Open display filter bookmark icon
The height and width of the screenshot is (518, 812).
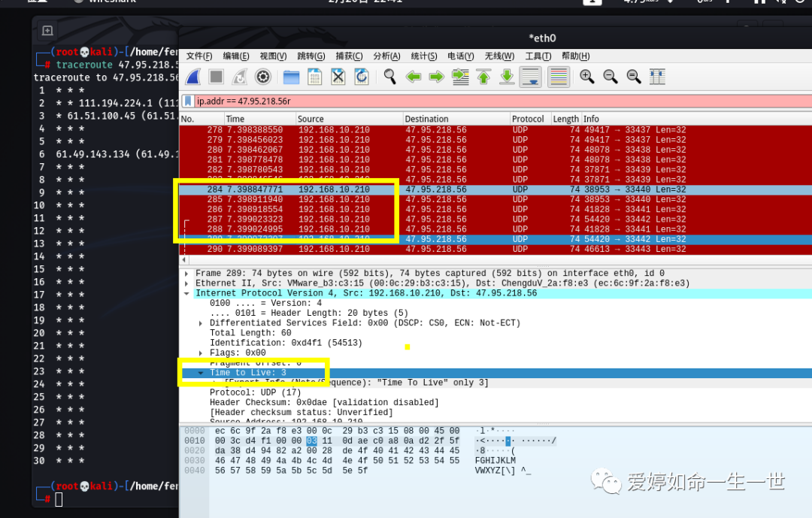coord(189,101)
